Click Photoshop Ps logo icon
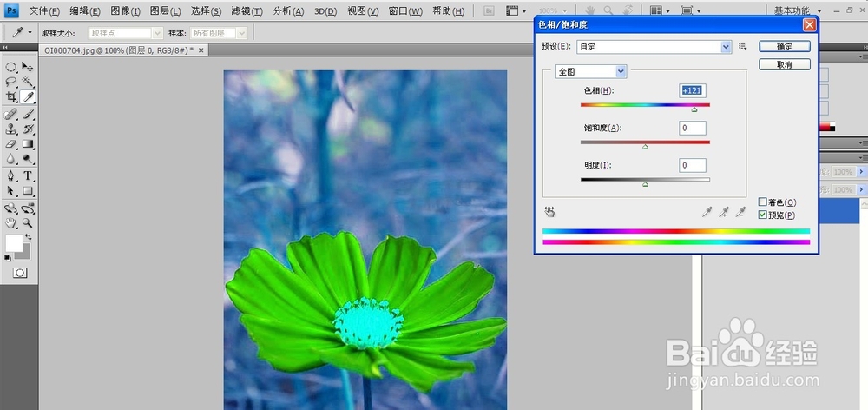868x410 pixels. coord(11,10)
